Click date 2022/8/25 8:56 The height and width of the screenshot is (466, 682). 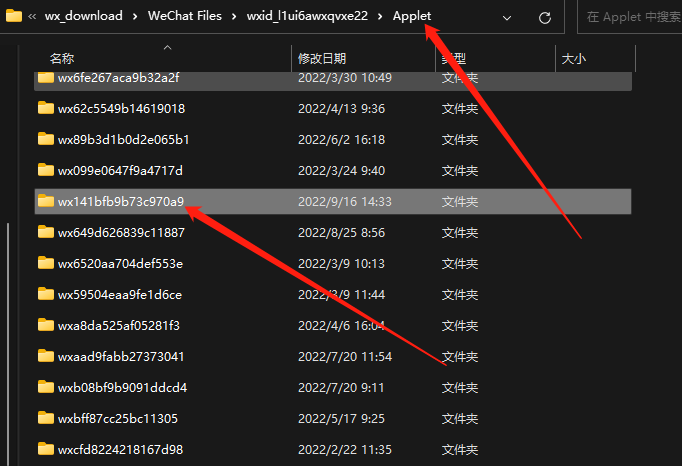(341, 233)
